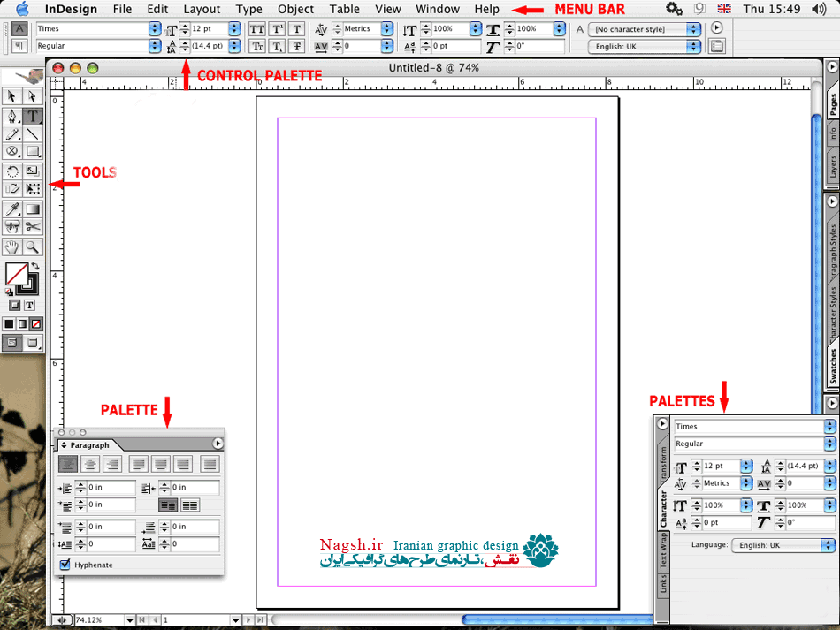Set paragraph to Justify all lines

click(210, 464)
